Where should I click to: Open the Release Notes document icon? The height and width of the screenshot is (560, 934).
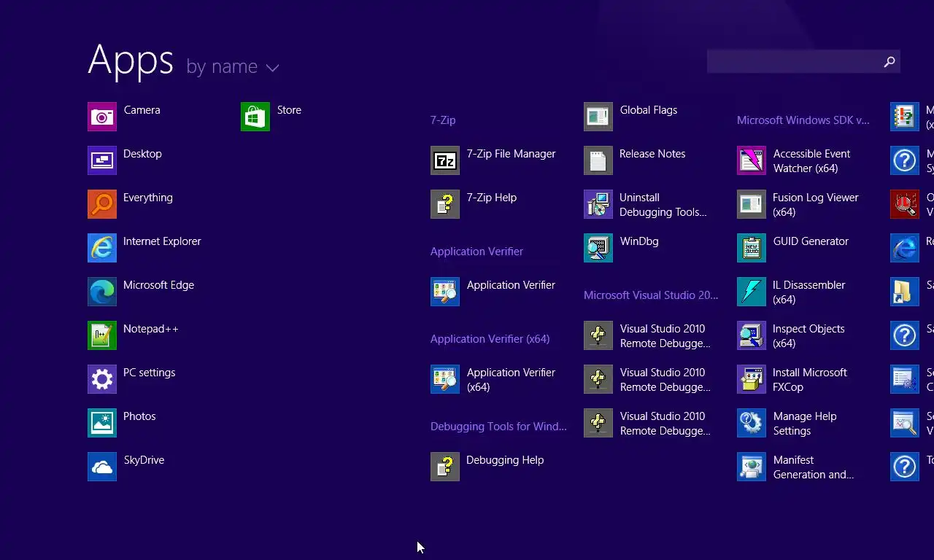598,160
